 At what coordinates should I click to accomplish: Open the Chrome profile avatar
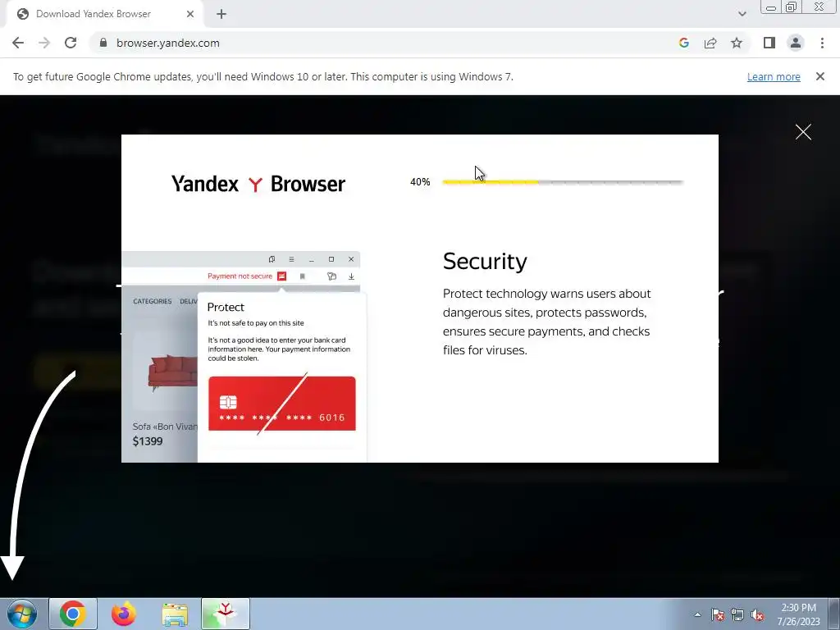(x=796, y=43)
